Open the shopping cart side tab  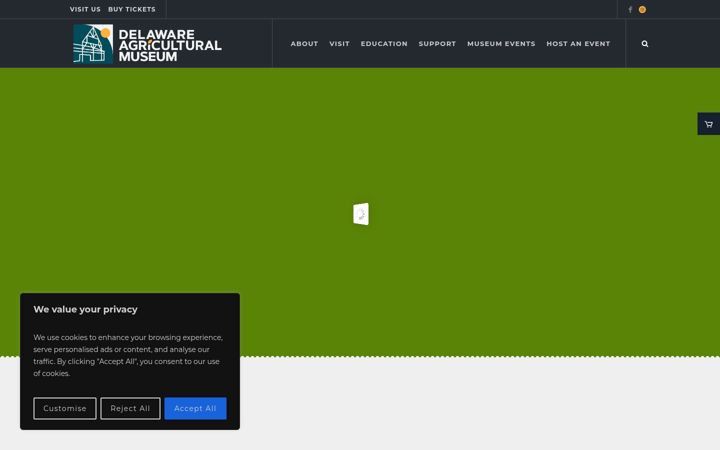tap(709, 124)
